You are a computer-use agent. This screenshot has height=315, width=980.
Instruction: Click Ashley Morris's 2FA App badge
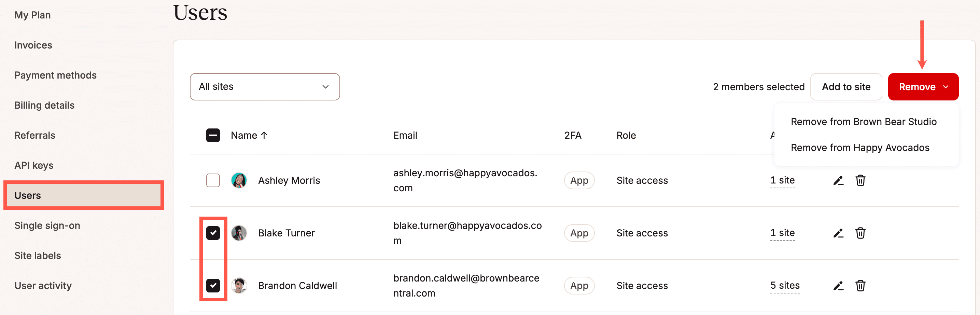coord(579,180)
